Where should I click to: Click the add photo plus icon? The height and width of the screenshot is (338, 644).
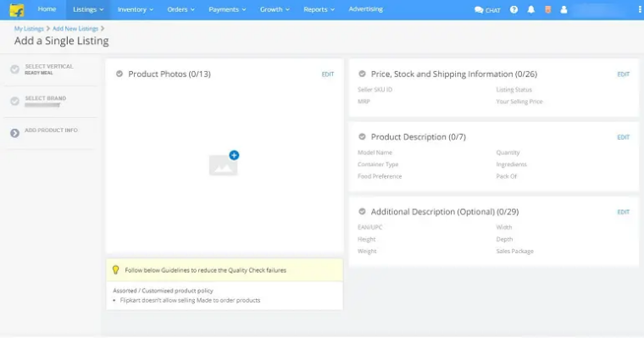[x=234, y=155]
